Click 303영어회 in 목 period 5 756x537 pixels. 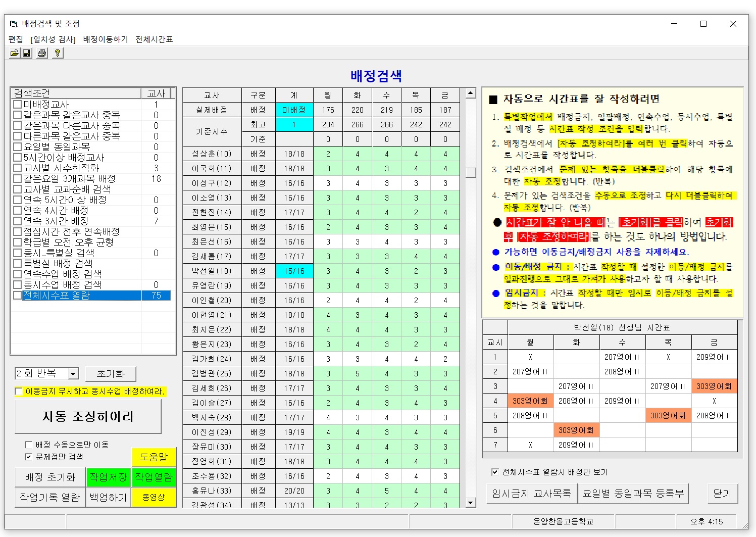pos(668,416)
